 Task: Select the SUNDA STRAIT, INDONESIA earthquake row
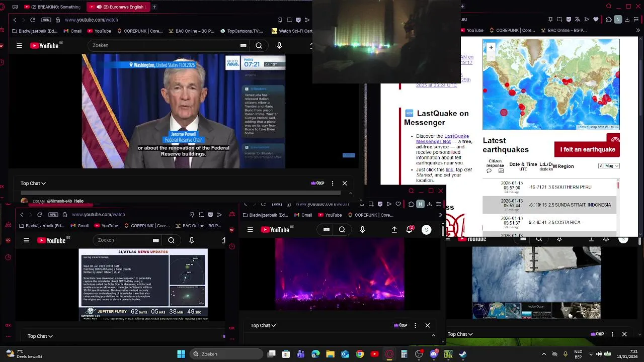pos(549,205)
